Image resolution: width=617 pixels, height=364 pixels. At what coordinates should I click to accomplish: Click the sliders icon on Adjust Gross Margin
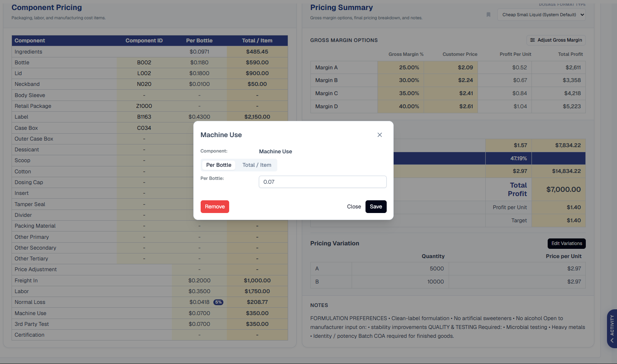tap(532, 40)
